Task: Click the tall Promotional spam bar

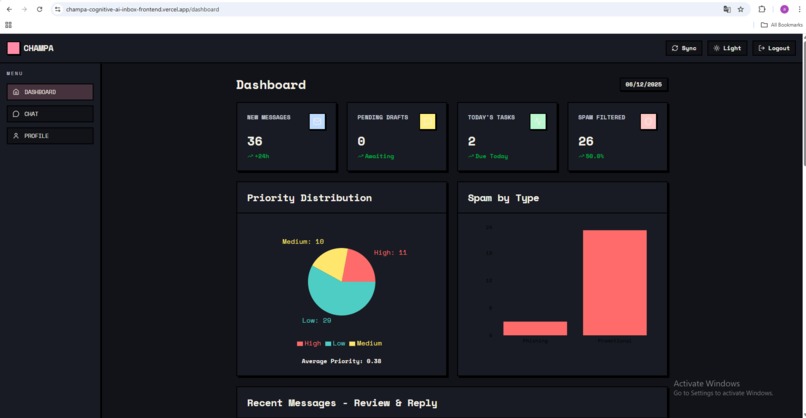Action: pyautogui.click(x=615, y=283)
